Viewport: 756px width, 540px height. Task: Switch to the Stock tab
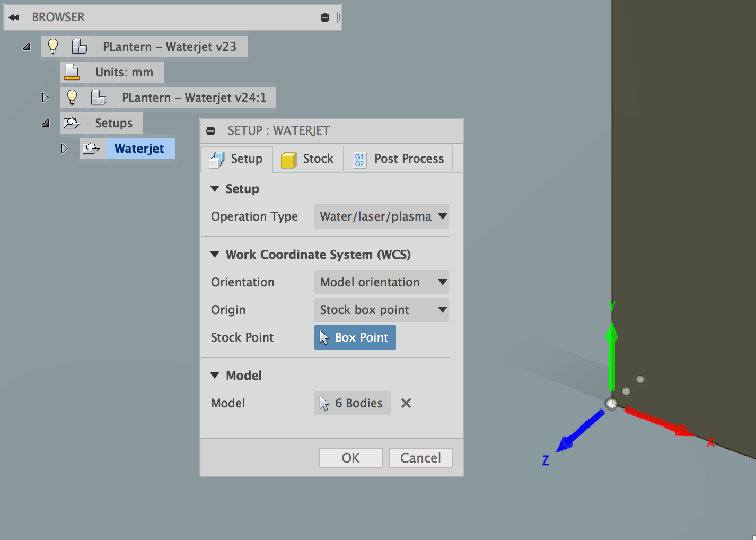(307, 159)
